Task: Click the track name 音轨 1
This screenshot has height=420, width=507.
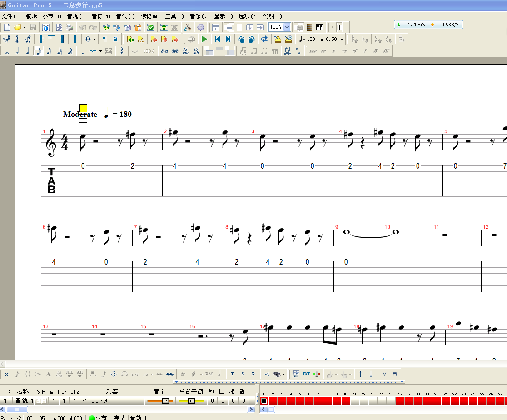Action: click(25, 401)
